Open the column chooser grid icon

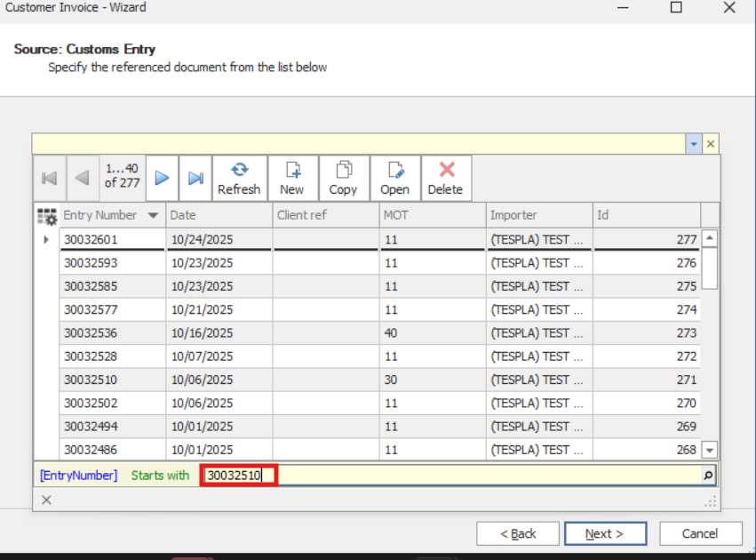tap(47, 215)
